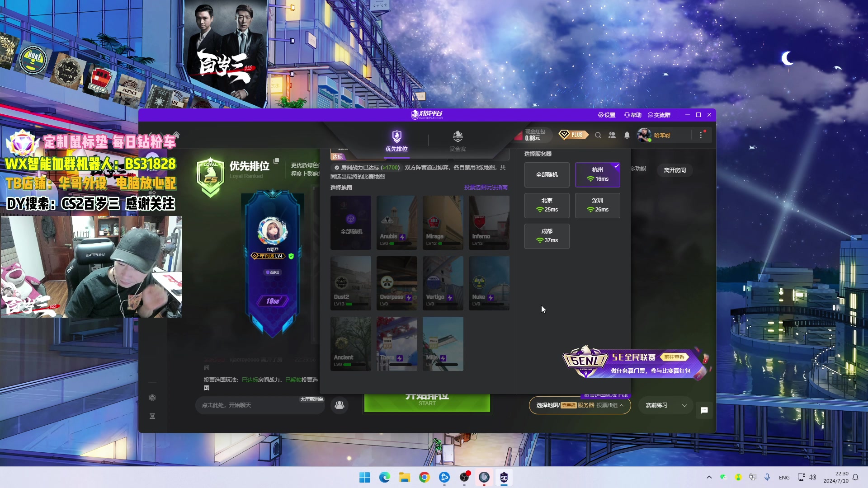Select the 北京 25ms server

[547, 206]
